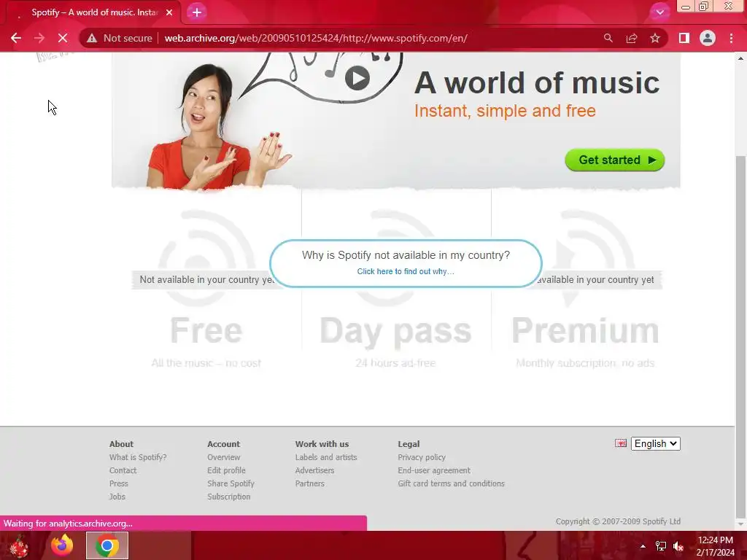747x560 pixels.
Task: Stop loading the page with X button
Action: coord(63,38)
